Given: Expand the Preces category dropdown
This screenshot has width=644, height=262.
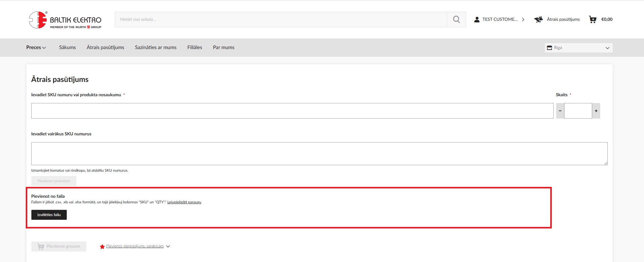Looking at the screenshot, I should tap(36, 47).
